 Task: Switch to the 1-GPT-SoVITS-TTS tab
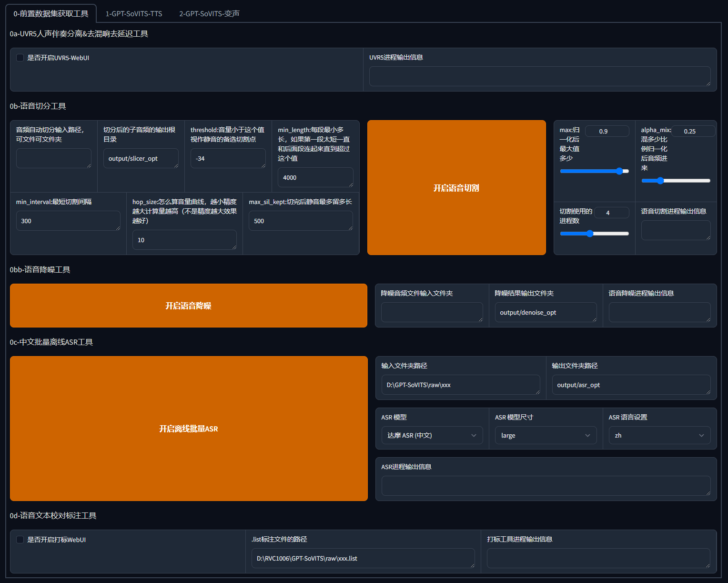pyautogui.click(x=134, y=13)
